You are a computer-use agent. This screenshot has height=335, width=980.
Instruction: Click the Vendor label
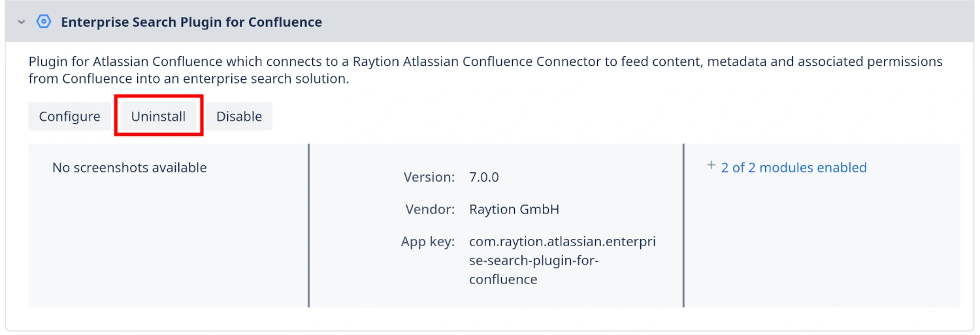click(x=430, y=210)
